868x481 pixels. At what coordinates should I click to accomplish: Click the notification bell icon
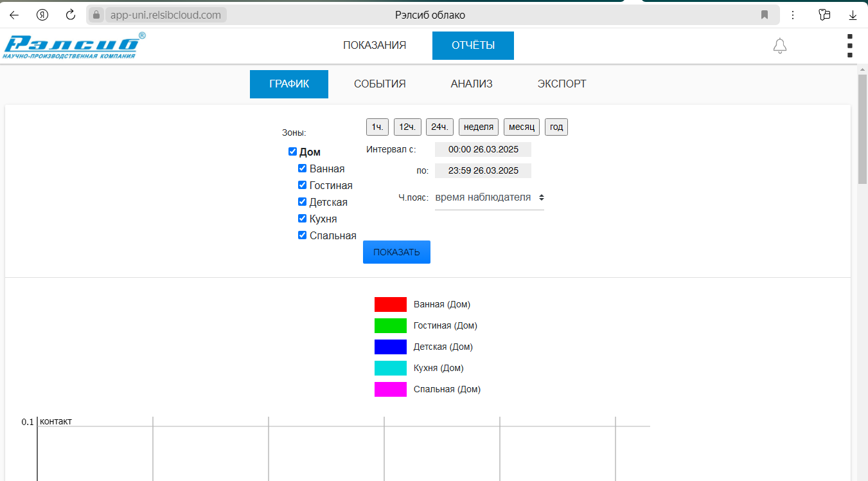pyautogui.click(x=779, y=46)
